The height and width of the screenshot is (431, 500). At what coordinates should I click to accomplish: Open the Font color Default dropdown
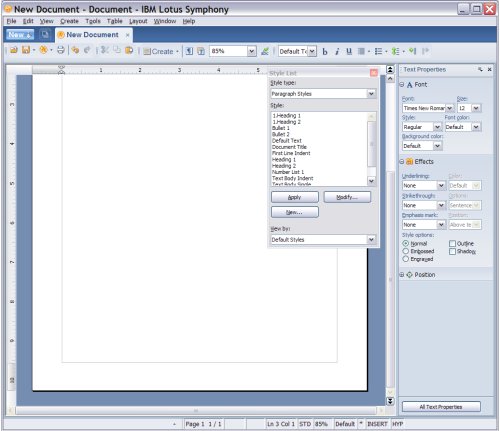pos(476,127)
